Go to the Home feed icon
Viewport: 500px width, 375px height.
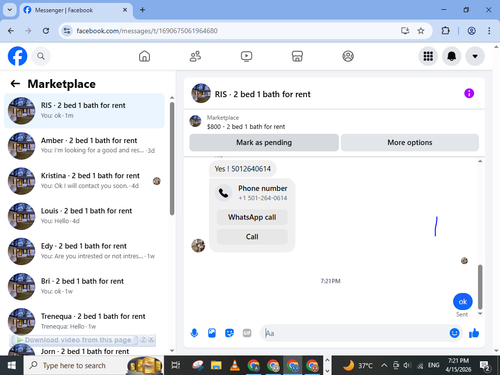(x=144, y=56)
